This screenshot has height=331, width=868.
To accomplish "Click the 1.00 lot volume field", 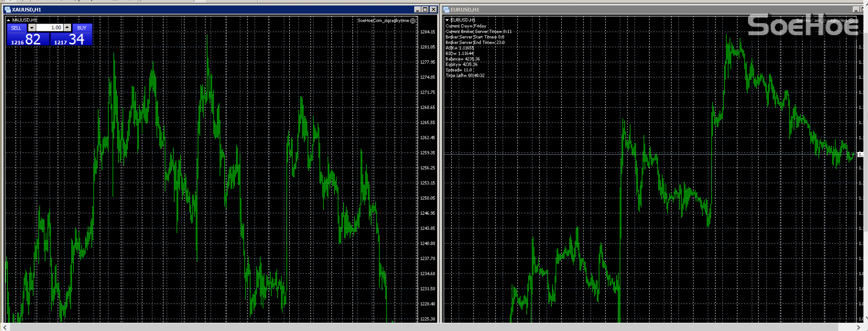I will pos(50,28).
